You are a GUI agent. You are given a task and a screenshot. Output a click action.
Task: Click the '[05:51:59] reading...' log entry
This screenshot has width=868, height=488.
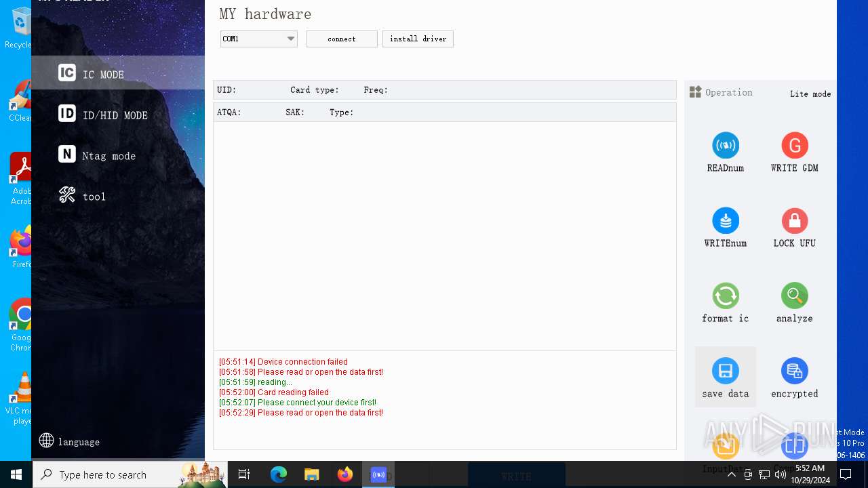[256, 382]
